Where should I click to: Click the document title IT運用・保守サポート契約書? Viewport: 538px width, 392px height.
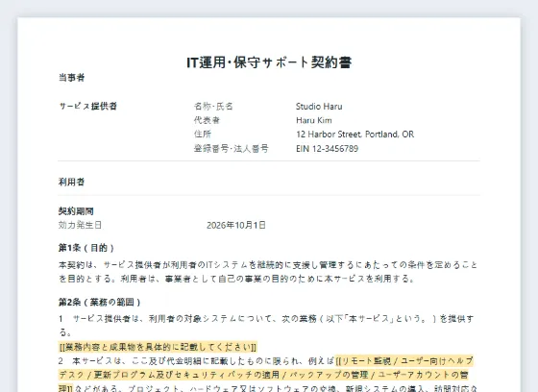click(269, 62)
